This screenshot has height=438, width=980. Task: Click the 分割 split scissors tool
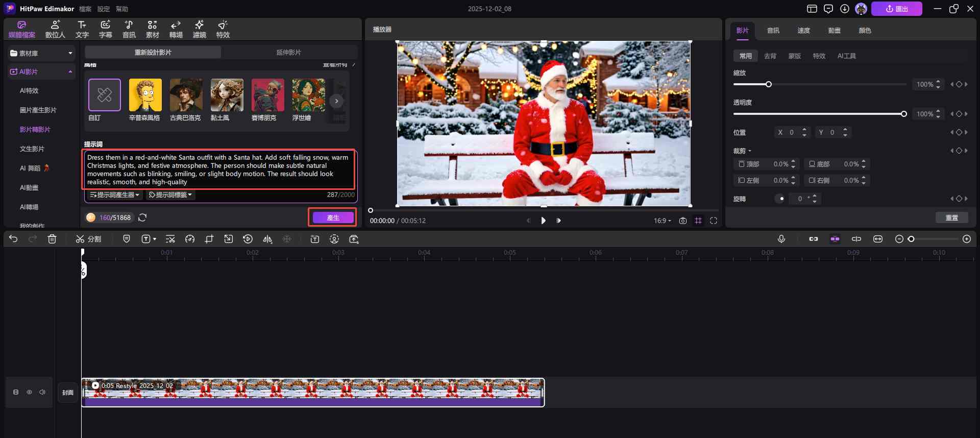pyautogui.click(x=88, y=239)
